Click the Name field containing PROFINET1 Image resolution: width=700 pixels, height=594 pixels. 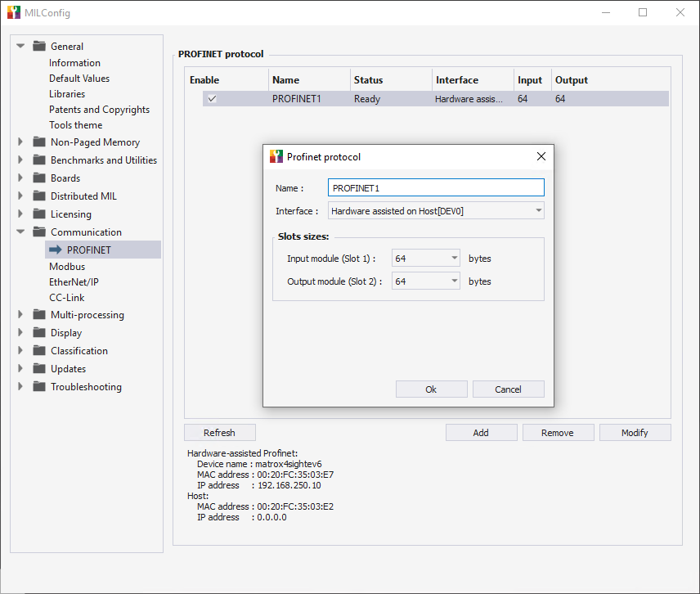click(x=436, y=188)
